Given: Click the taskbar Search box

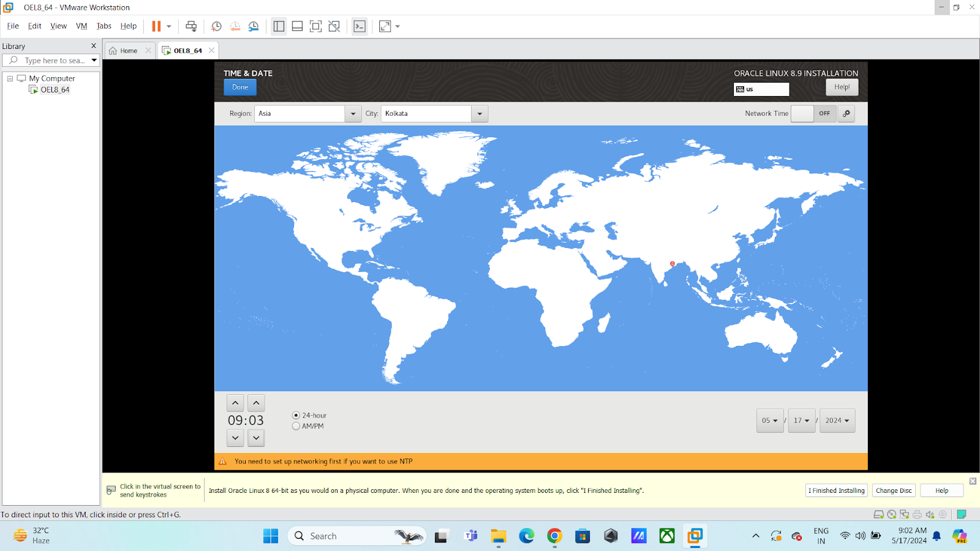Looking at the screenshot, I should click(356, 536).
